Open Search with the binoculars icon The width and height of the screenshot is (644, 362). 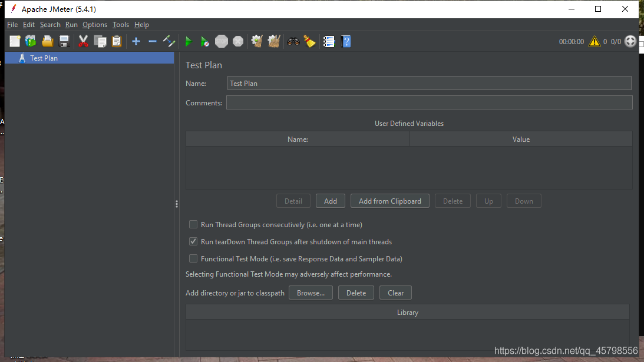click(293, 41)
